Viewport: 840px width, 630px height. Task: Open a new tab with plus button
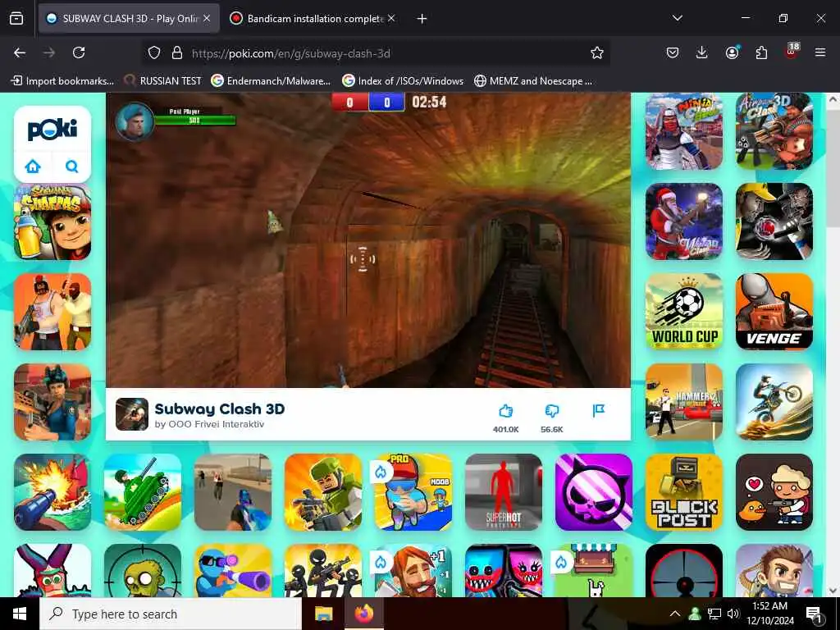tap(422, 19)
